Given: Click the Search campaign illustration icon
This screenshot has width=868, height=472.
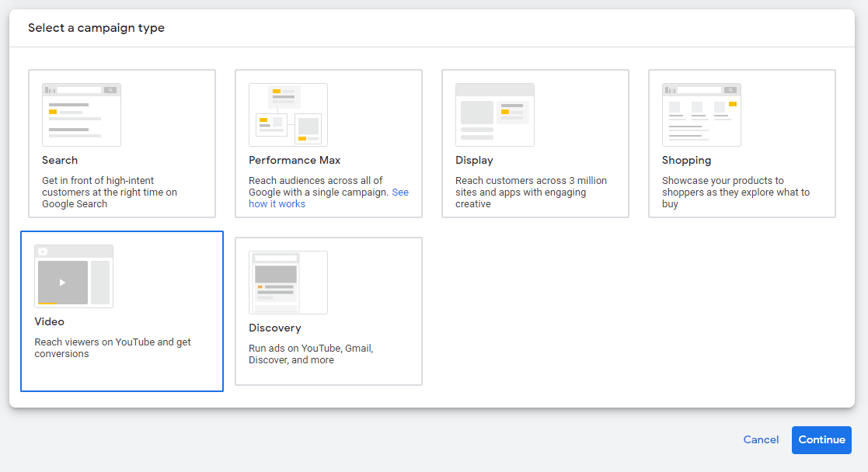Looking at the screenshot, I should [x=82, y=115].
